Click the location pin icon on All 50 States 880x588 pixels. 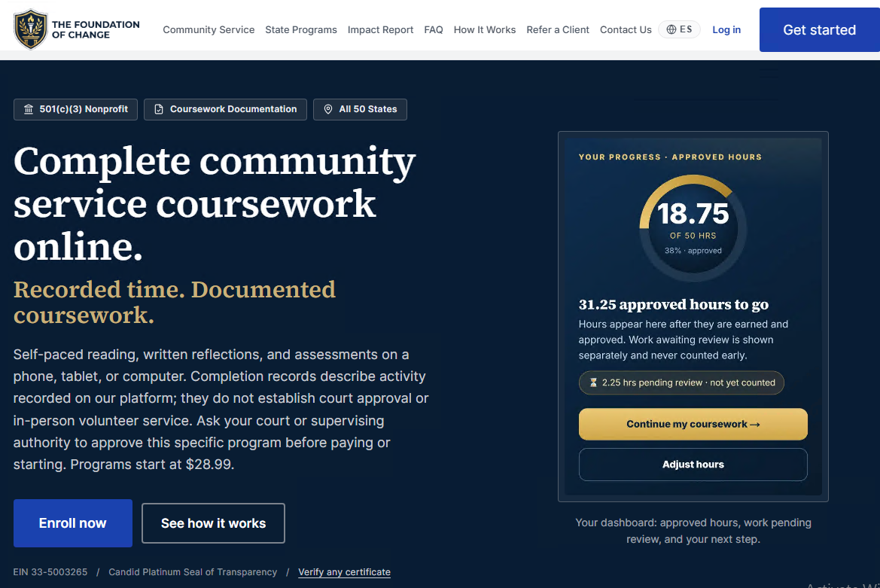pyautogui.click(x=328, y=109)
